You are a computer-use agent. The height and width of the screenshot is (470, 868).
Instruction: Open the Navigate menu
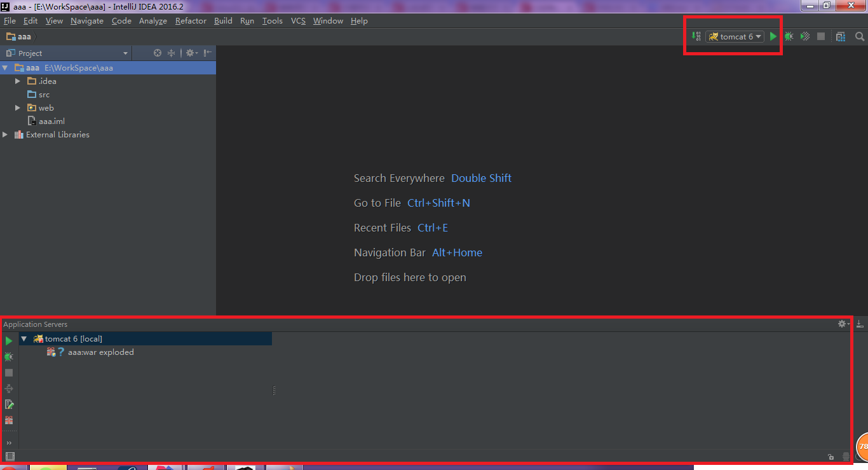(87, 20)
